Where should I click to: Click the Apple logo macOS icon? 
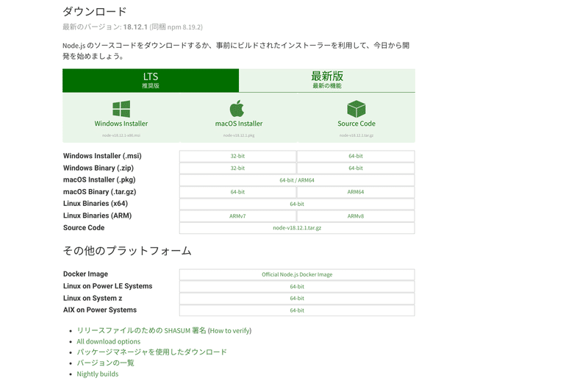pos(237,109)
